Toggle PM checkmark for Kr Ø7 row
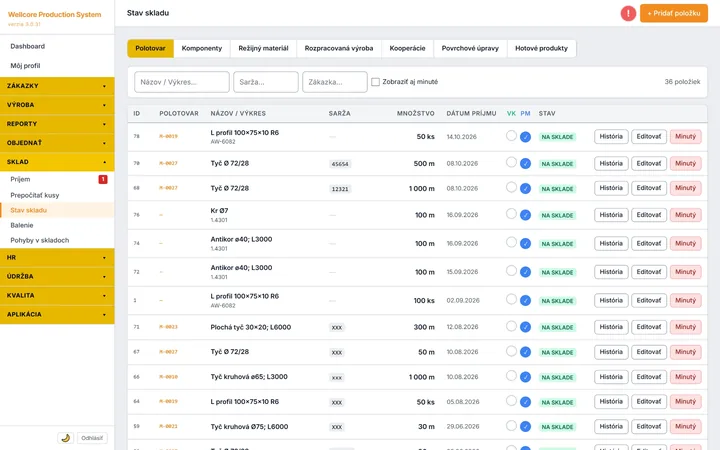 pos(525,215)
